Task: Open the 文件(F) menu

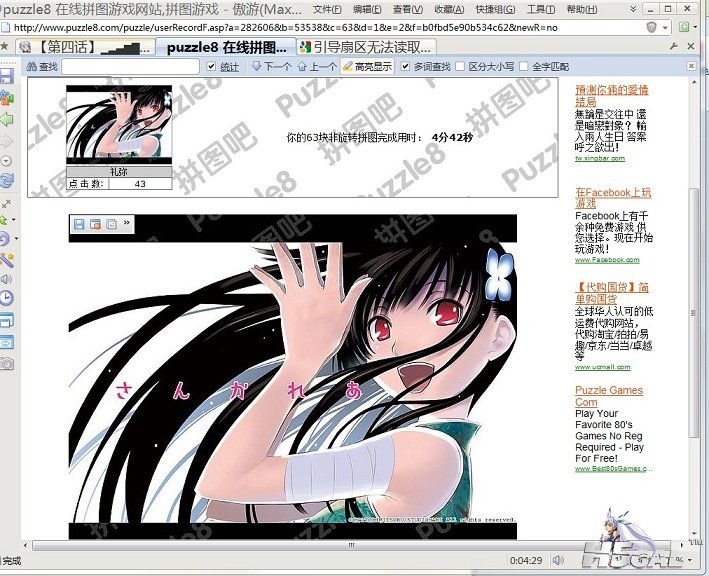Action: pyautogui.click(x=327, y=9)
